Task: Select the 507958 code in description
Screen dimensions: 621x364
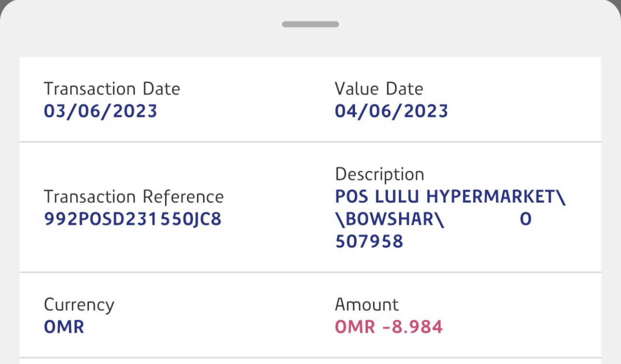Action: pyautogui.click(x=369, y=241)
